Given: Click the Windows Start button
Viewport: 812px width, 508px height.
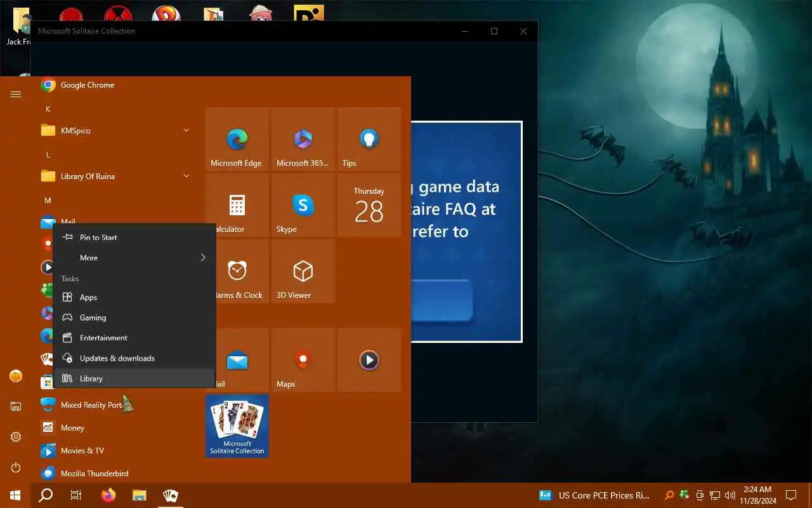Looking at the screenshot, I should 15,495.
